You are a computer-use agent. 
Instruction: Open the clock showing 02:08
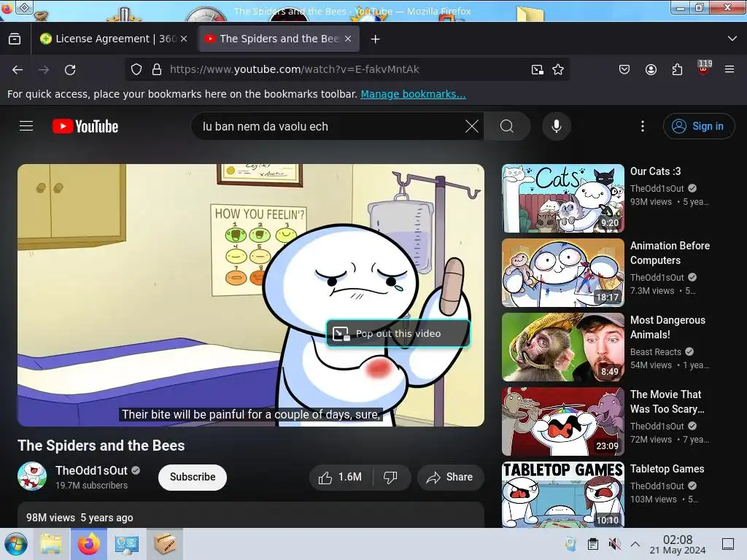point(678,544)
